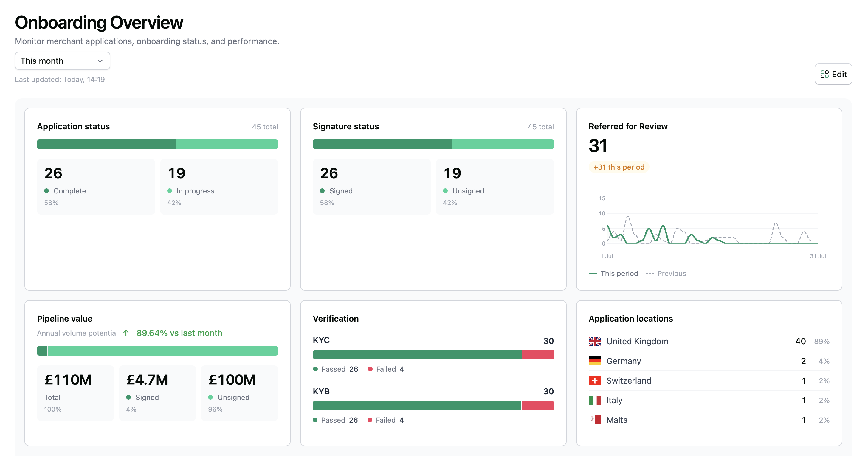
Task: Click the light green Unsigned segment of Signature status bar
Action: tap(503, 144)
